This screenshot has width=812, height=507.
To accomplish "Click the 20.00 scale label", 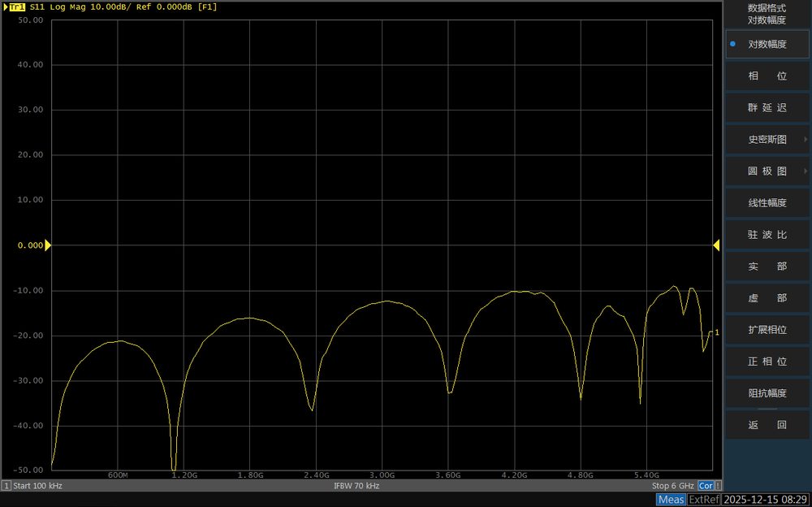I will point(31,155).
